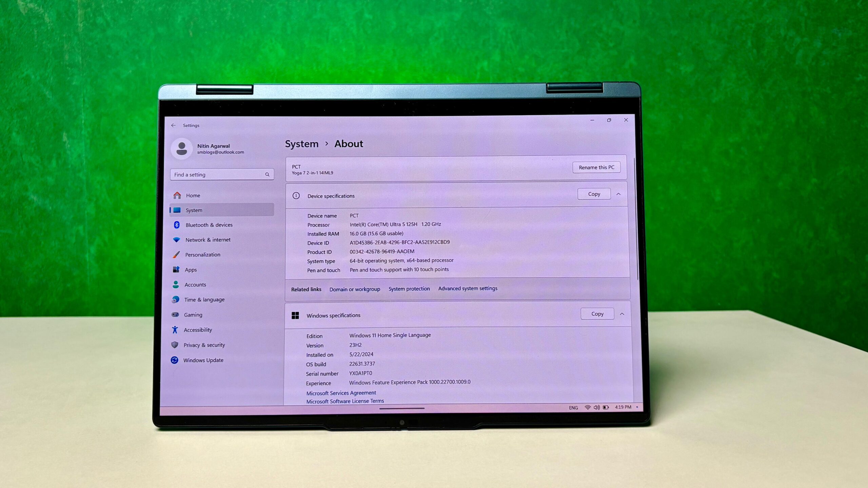Click Microsoft Services Agreement link
The width and height of the screenshot is (868, 488).
point(341,392)
